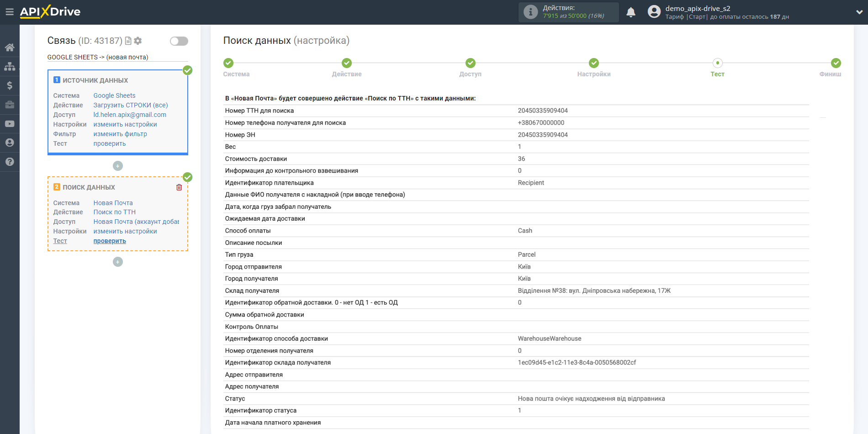Select the WarehouseWarehouse delivery value

pos(550,339)
